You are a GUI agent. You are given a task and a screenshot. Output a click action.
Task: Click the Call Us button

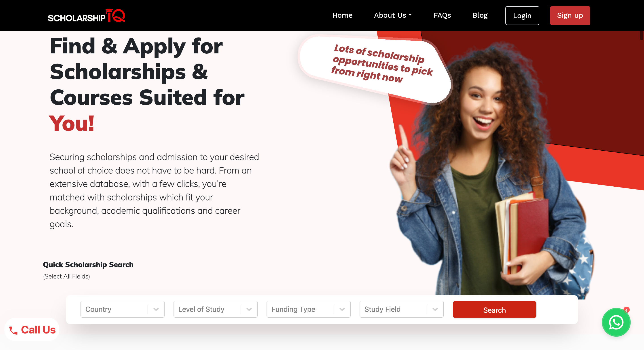click(x=32, y=330)
